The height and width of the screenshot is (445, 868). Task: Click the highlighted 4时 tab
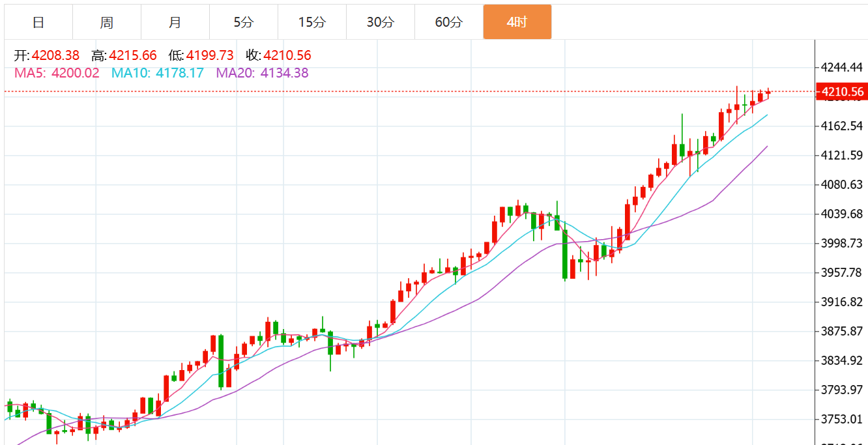click(517, 22)
